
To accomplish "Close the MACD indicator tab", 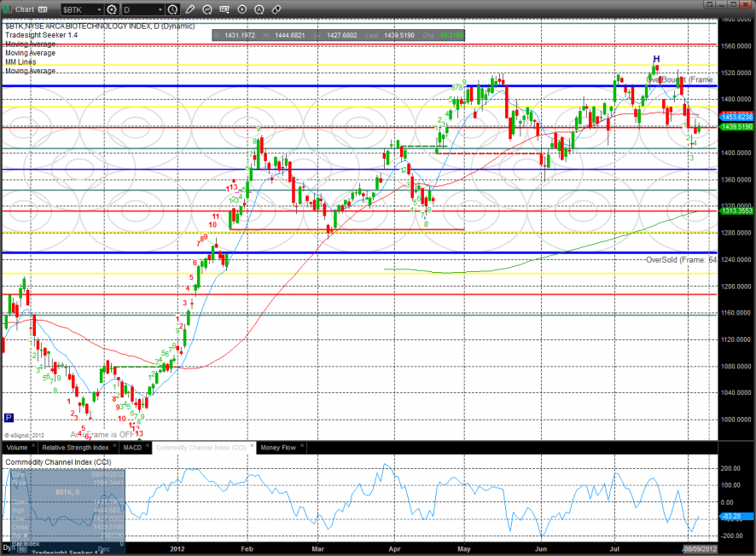I will click(147, 447).
